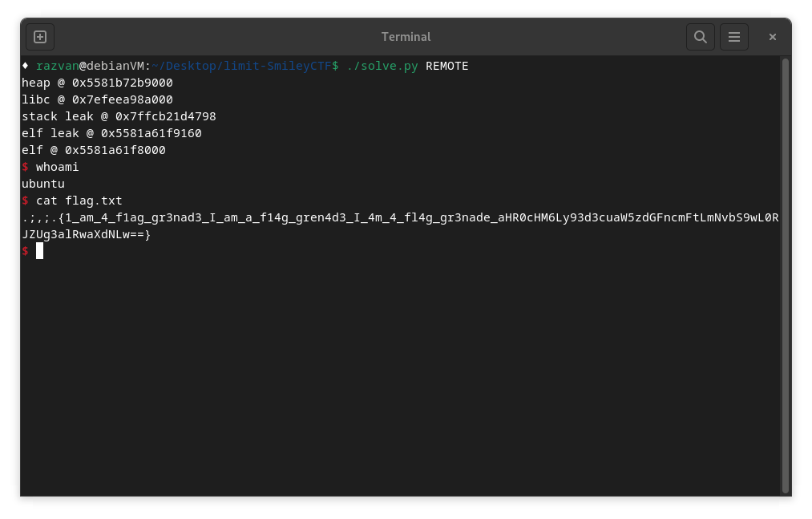Click the flag string output
This screenshot has width=812, height=519.
[399, 217]
